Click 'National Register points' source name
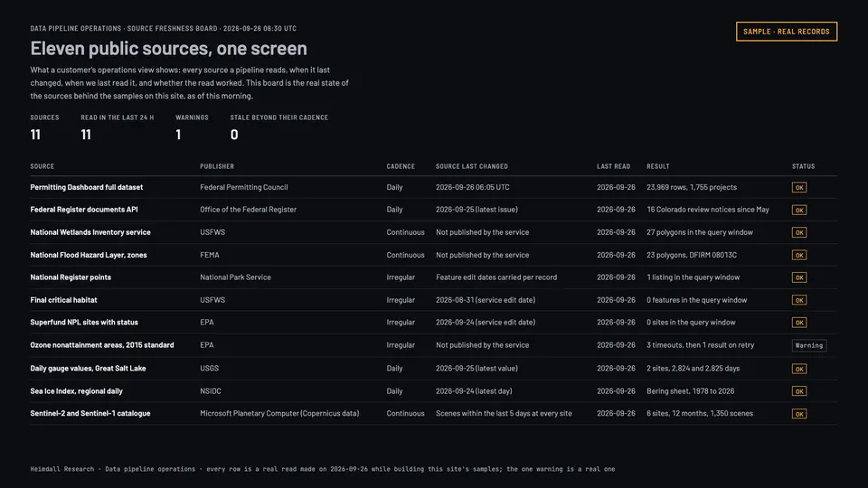This screenshot has height=488, width=868. pyautogui.click(x=71, y=277)
